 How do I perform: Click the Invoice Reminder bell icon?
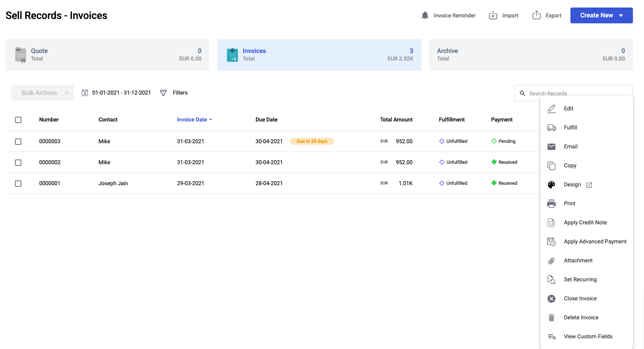(425, 15)
